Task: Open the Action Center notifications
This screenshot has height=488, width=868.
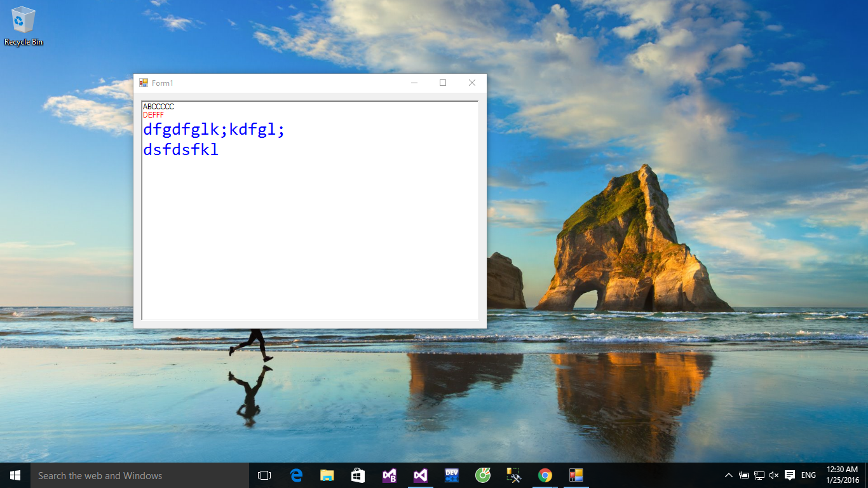Action: (x=790, y=475)
